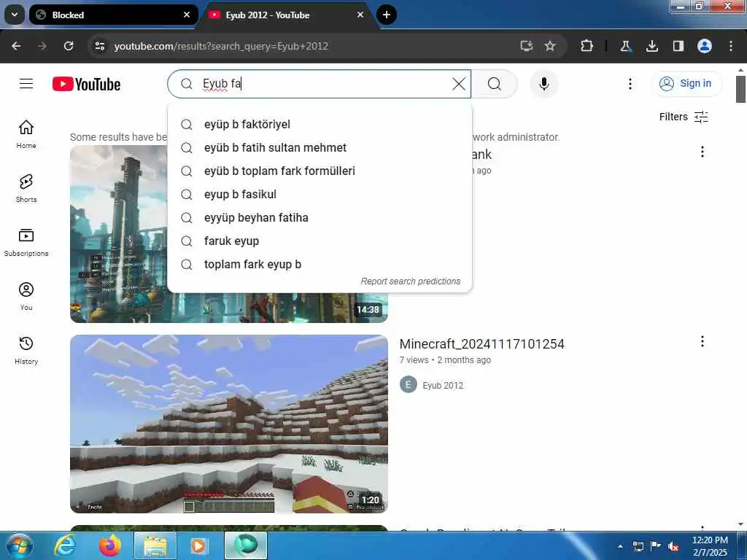Image resolution: width=747 pixels, height=560 pixels.
Task: Open the YouTube hamburger guide menu
Action: point(26,84)
